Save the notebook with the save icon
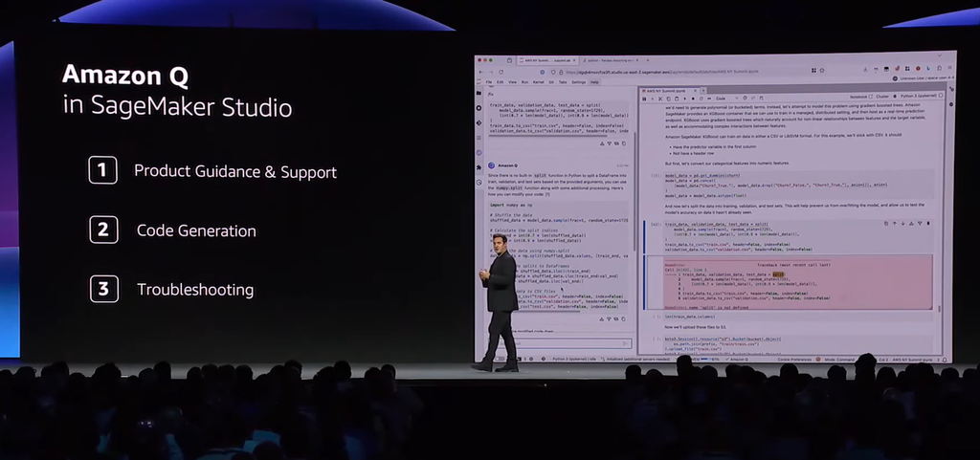 [644, 99]
